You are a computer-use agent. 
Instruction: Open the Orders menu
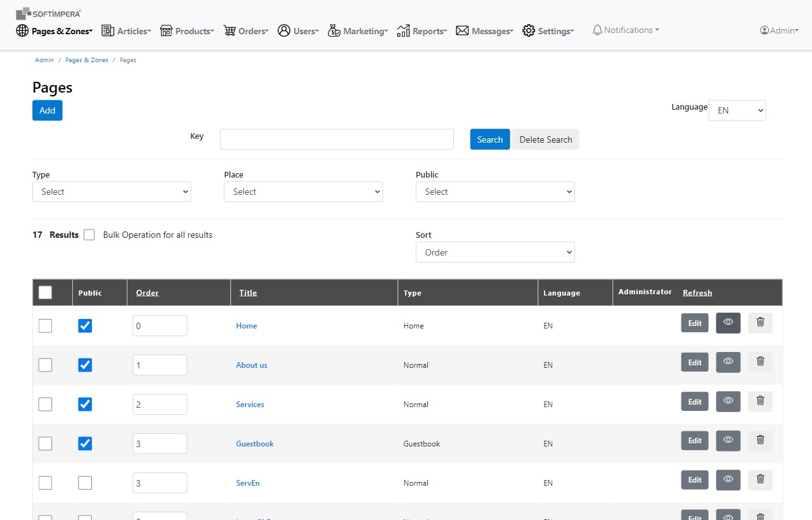[x=246, y=30]
